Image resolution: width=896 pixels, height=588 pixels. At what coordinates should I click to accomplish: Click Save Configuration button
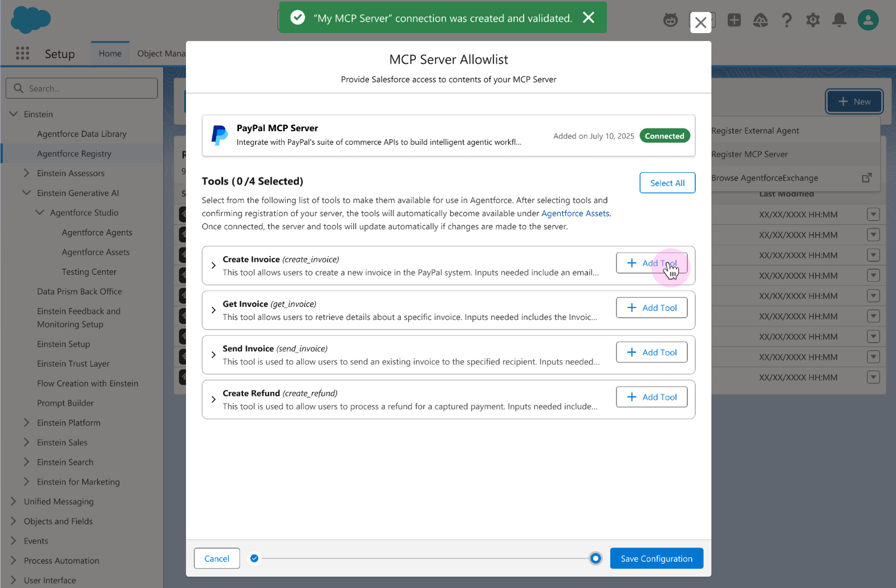pos(656,558)
